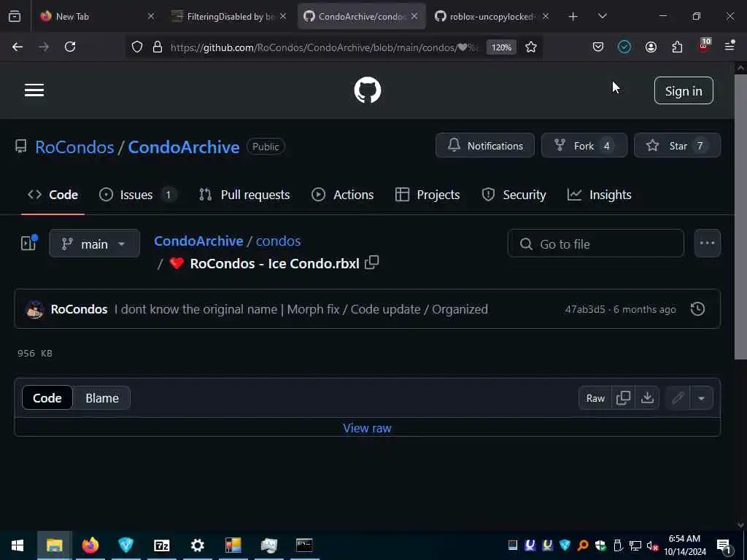
Task: Click the RoCondos commit author avatar
Action: [x=34, y=309]
